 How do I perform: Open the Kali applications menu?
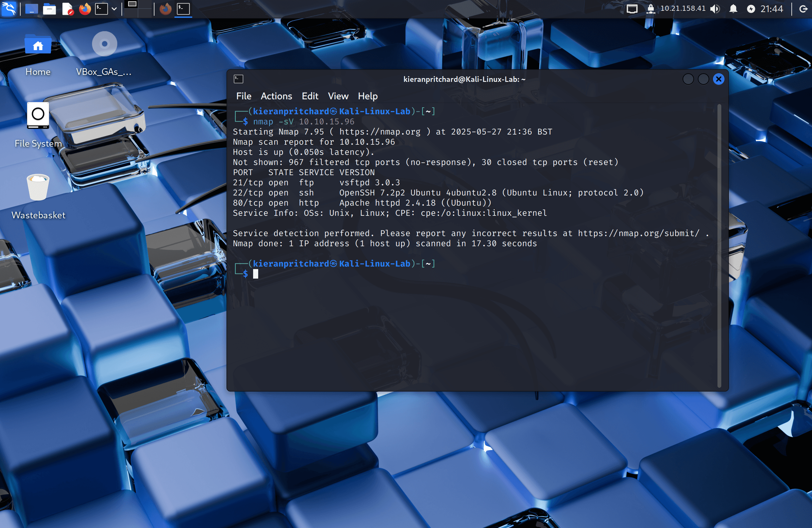[x=9, y=9]
